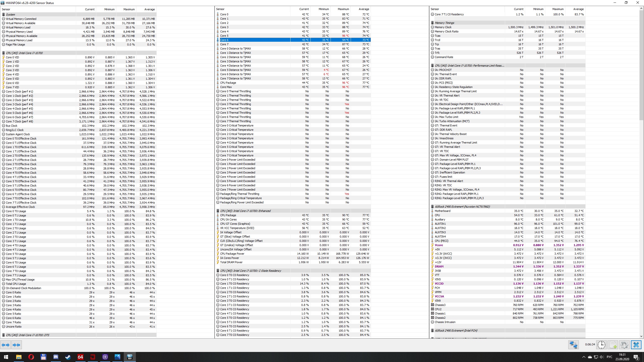The height and width of the screenshot is (362, 644).
Task: Click the Maximum column header in left panel
Action: (x=129, y=9)
